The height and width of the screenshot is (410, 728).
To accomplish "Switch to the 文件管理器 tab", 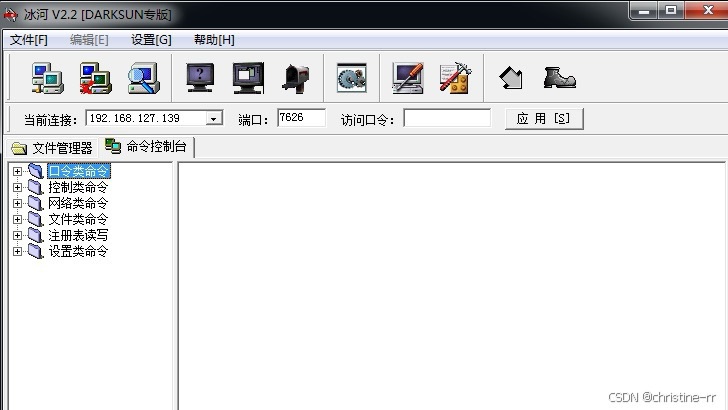I will coord(52,148).
